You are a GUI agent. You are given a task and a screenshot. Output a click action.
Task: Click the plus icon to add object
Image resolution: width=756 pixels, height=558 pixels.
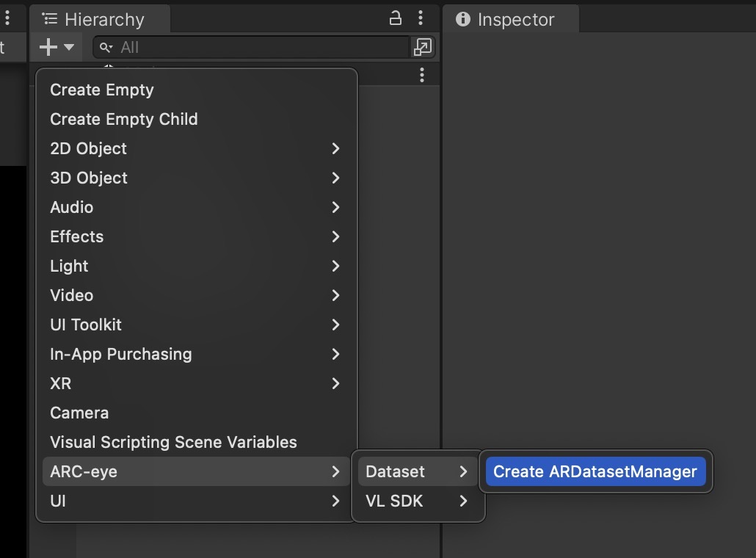48,48
